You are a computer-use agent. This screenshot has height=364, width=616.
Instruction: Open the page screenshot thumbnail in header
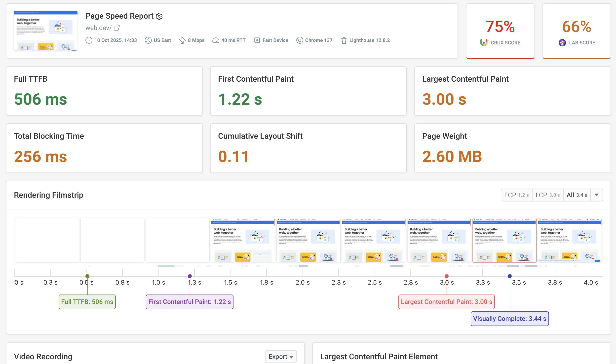click(x=46, y=31)
